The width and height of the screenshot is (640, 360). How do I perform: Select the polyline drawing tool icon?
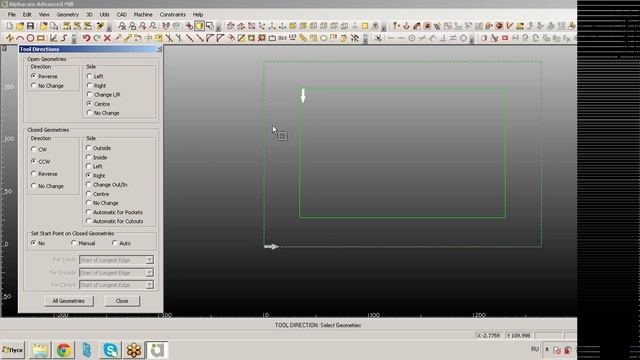tap(10, 38)
